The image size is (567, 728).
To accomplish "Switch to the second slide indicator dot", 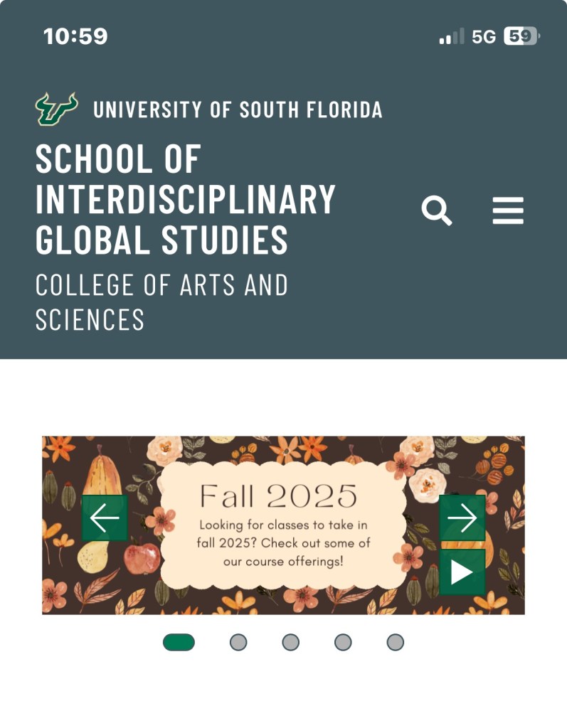I will pyautogui.click(x=238, y=642).
